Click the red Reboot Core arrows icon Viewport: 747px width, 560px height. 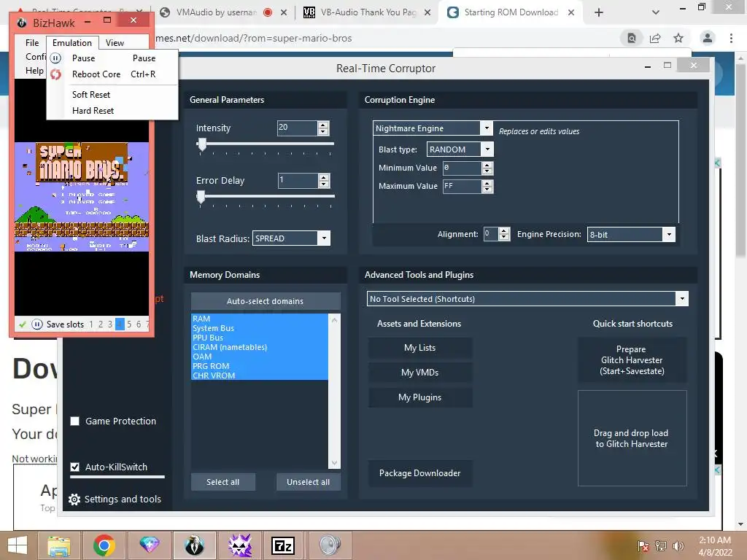(x=55, y=74)
